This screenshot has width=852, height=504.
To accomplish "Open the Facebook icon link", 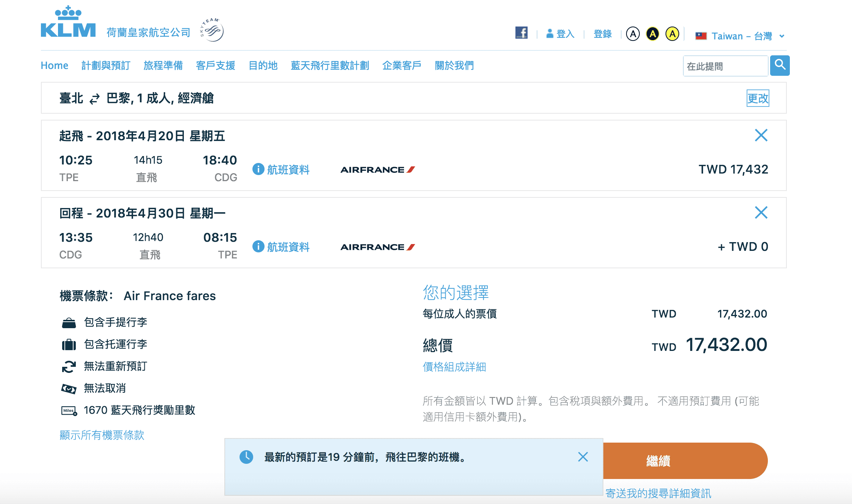I will click(522, 33).
